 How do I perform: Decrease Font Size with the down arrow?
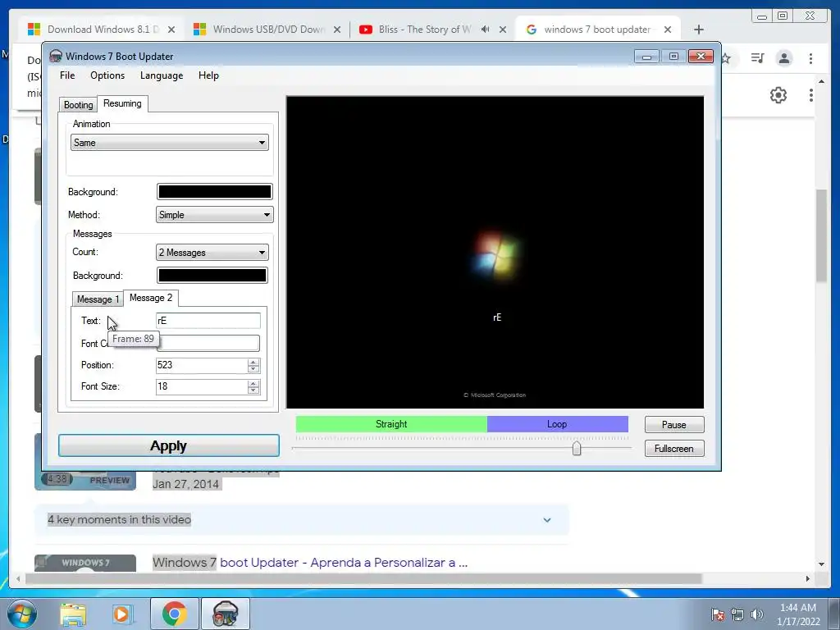tap(253, 390)
